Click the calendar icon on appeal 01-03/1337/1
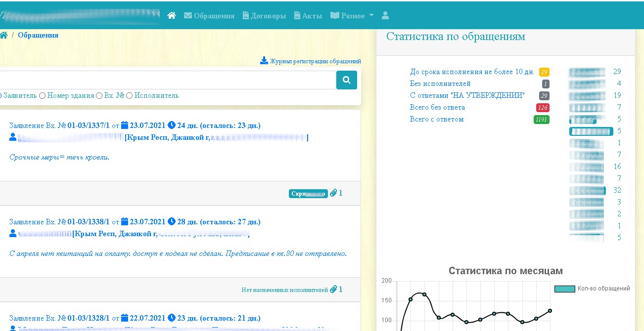 click(125, 125)
